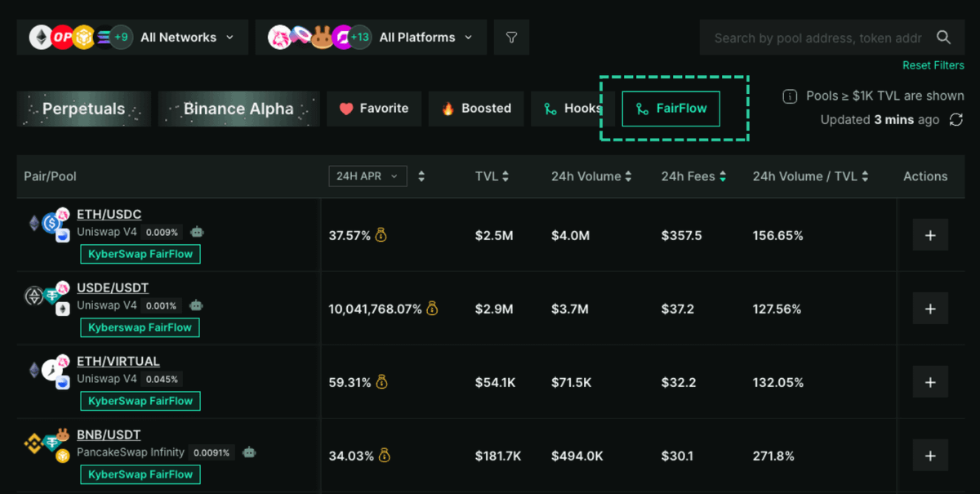Screen dimensions: 980x494
Task: Click the robot icon in BNB/USDT row
Action: click(249, 452)
